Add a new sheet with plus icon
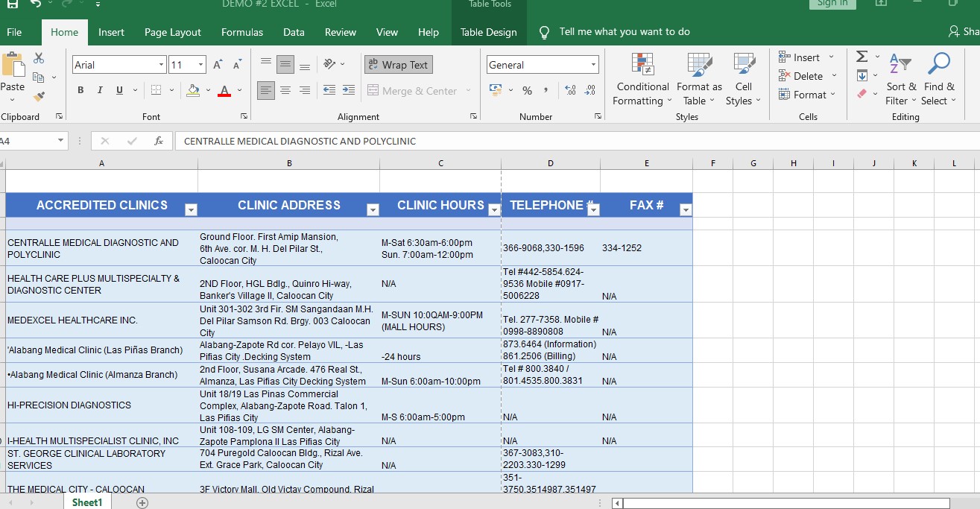The height and width of the screenshot is (509, 980). click(142, 503)
